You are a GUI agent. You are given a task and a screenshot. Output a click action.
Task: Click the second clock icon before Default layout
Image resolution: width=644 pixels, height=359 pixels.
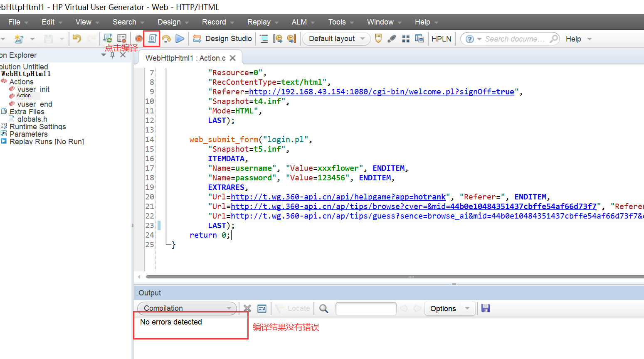(x=291, y=39)
